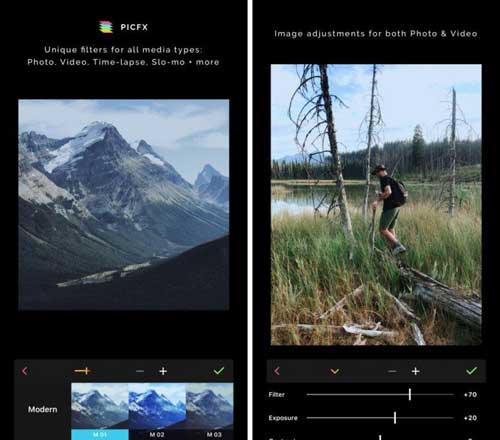
Task: Tap the hiker photo preview
Action: click(376, 204)
